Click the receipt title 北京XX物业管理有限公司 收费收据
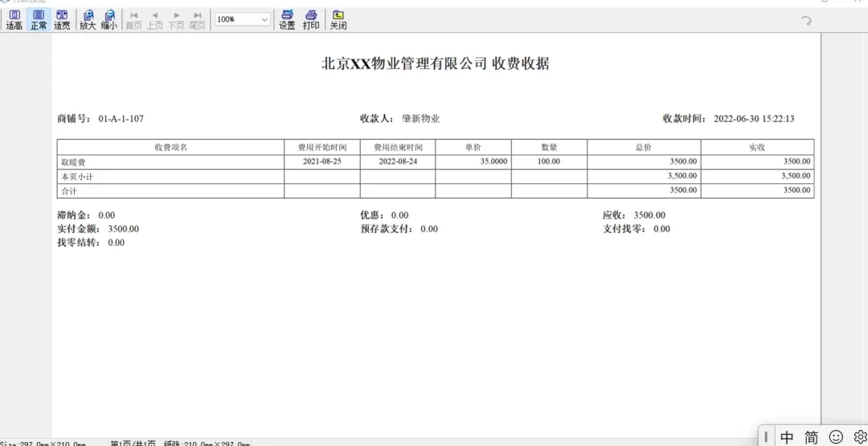The height and width of the screenshot is (446, 868). [435, 63]
